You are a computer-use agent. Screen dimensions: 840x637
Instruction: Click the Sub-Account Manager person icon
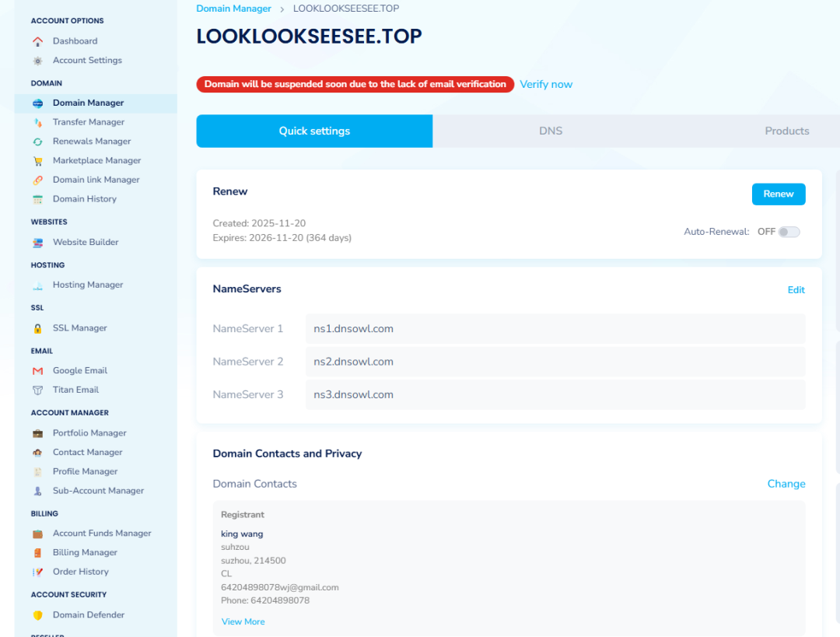pos(37,491)
